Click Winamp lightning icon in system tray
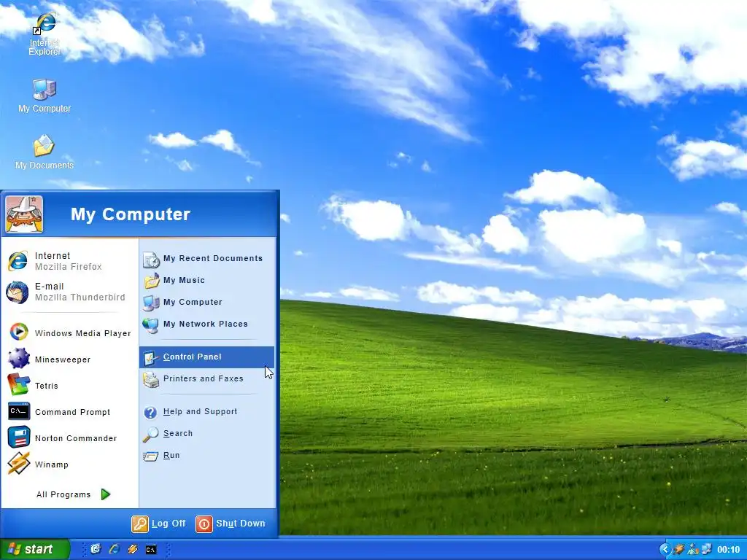 click(x=679, y=549)
